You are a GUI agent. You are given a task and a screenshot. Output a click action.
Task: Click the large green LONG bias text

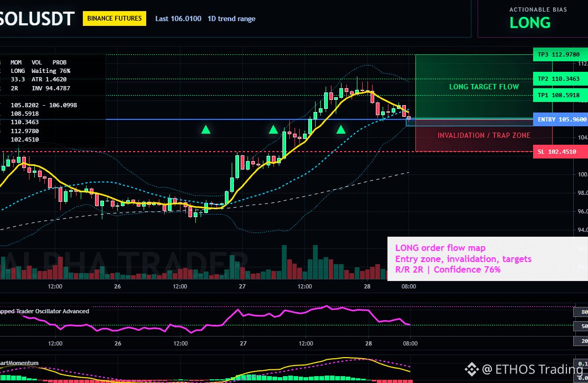530,23
